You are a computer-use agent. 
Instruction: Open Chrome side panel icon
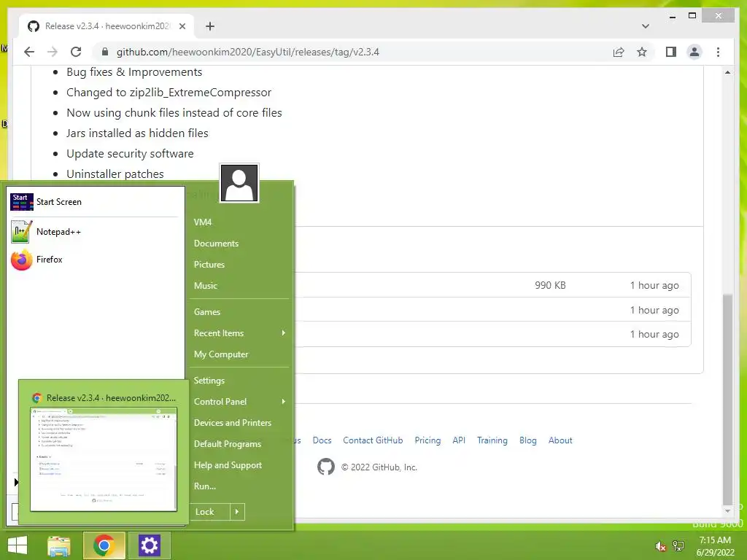[x=671, y=52]
